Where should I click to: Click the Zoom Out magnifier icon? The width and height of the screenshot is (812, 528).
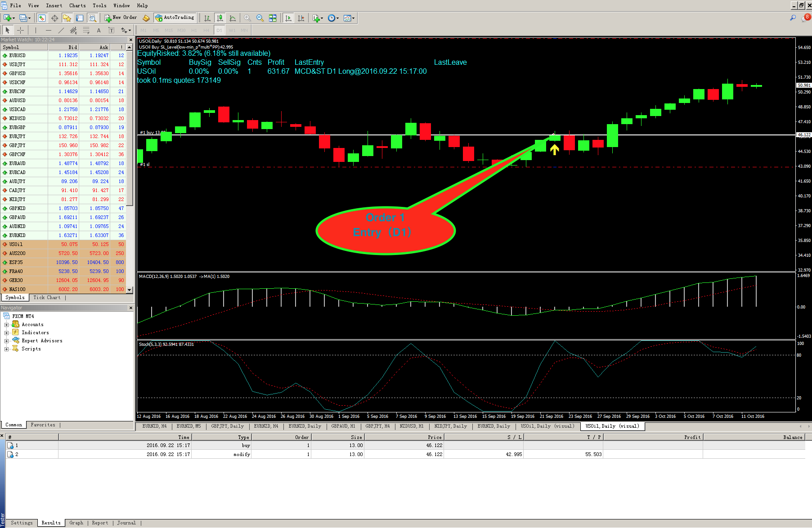[260, 18]
